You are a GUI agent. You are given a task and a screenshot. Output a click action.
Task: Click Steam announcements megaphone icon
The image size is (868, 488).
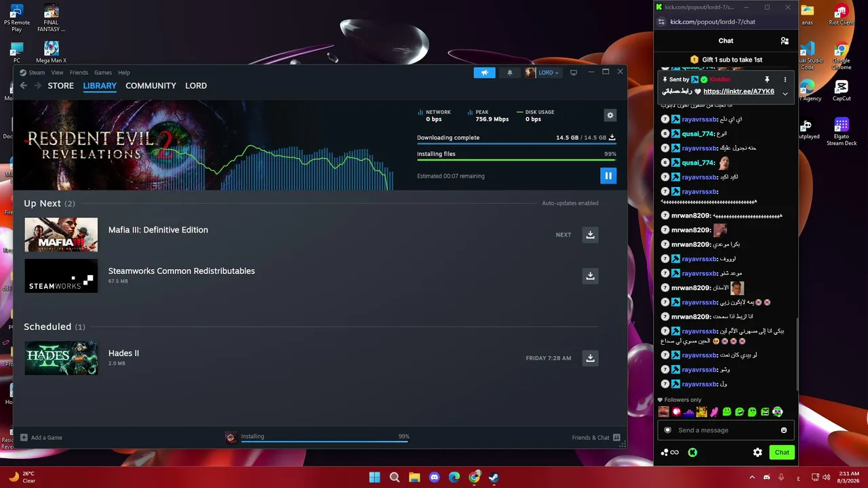point(484,73)
